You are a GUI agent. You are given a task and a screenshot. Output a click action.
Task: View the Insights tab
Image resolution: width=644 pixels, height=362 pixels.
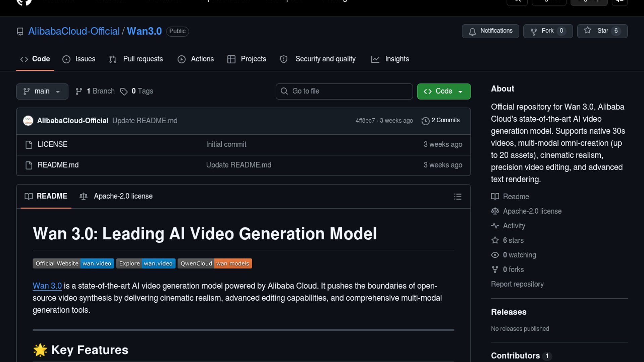[x=390, y=59]
